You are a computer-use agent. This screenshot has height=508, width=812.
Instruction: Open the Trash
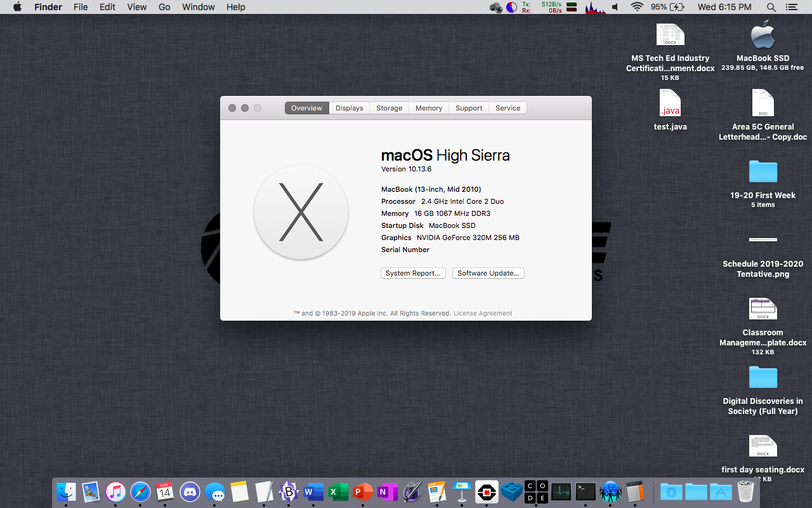click(x=745, y=491)
